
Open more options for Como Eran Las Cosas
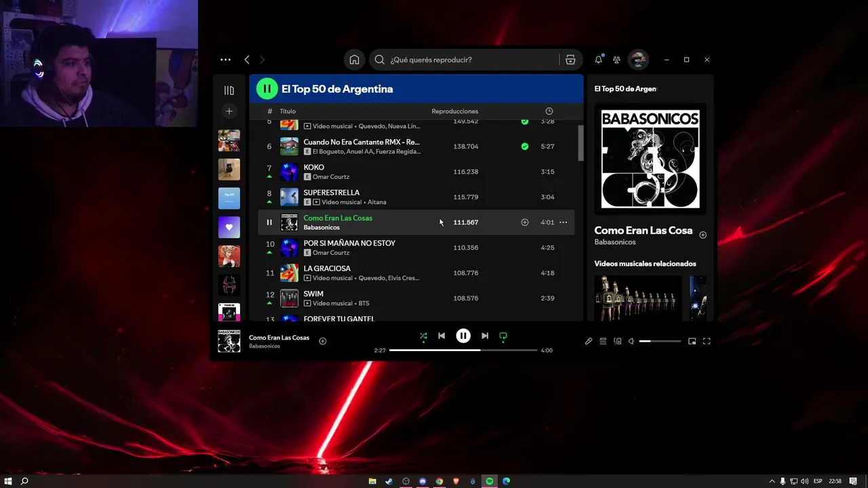[x=563, y=222]
